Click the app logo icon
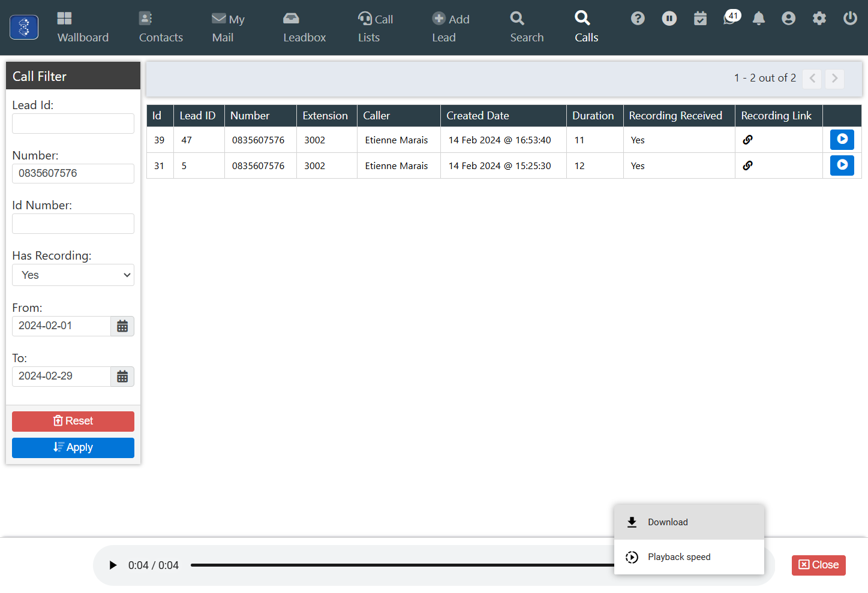This screenshot has height=593, width=868. coord(24,28)
